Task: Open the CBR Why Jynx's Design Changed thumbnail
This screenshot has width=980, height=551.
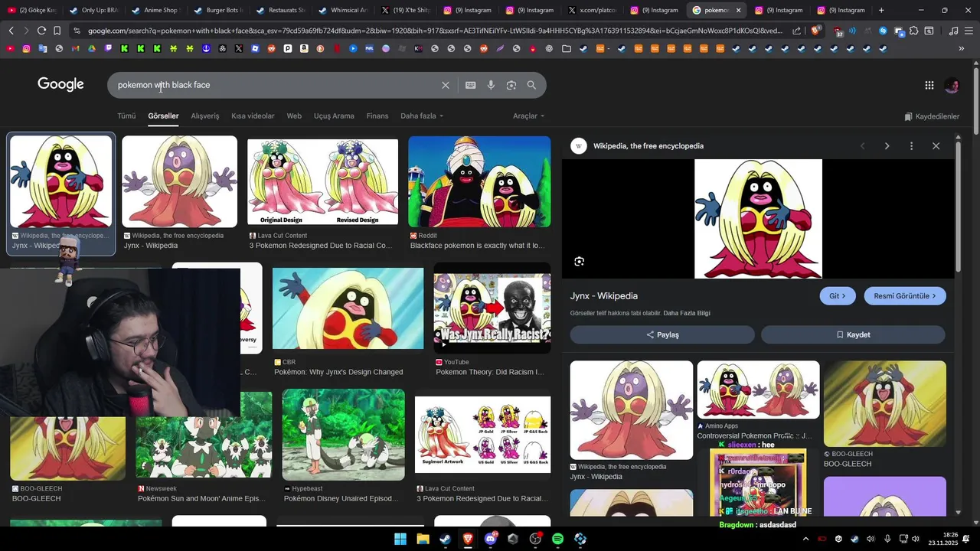Action: [348, 308]
